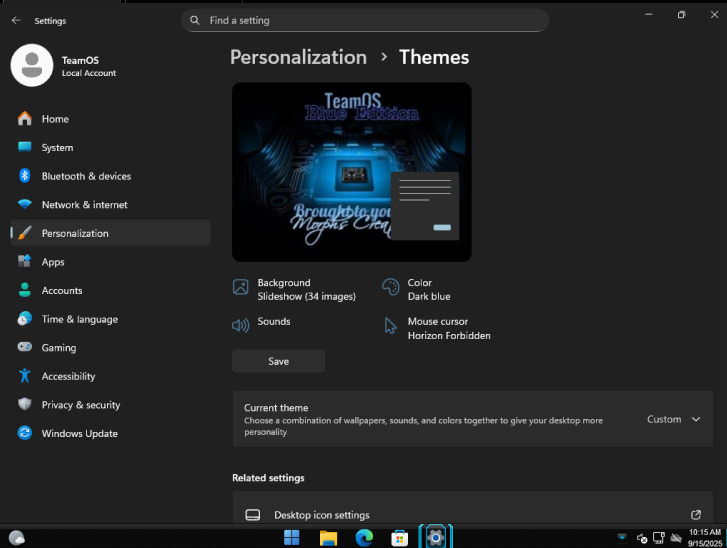Click the TeamOS username text
Screen dimensions: 727x548
[x=80, y=60]
